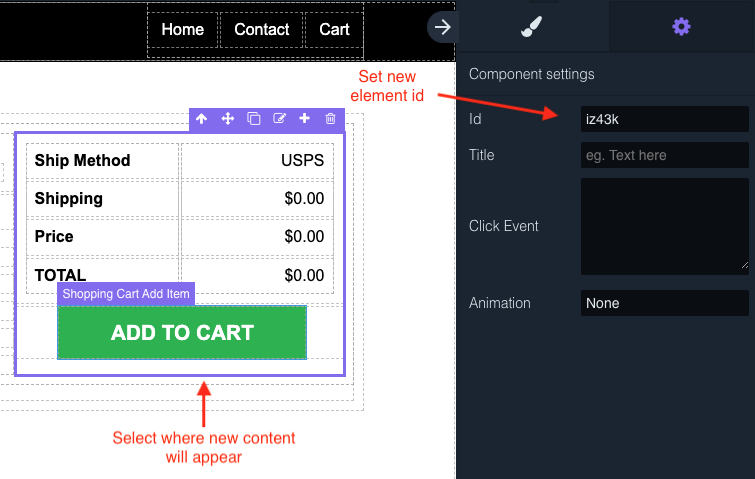The height and width of the screenshot is (479, 755).
Task: Open the Cart navigation link
Action: 334,30
